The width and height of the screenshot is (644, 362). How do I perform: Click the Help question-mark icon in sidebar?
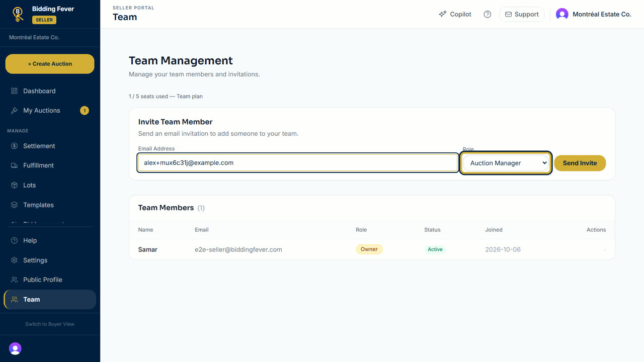(14, 240)
